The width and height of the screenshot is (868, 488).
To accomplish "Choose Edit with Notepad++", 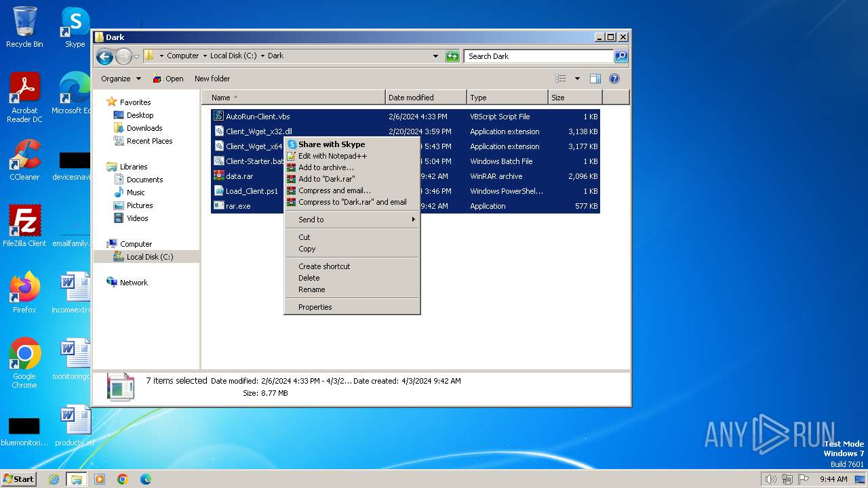I will (x=352, y=156).
